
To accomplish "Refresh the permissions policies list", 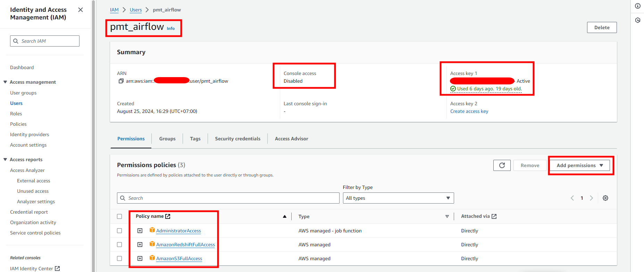I will click(502, 165).
